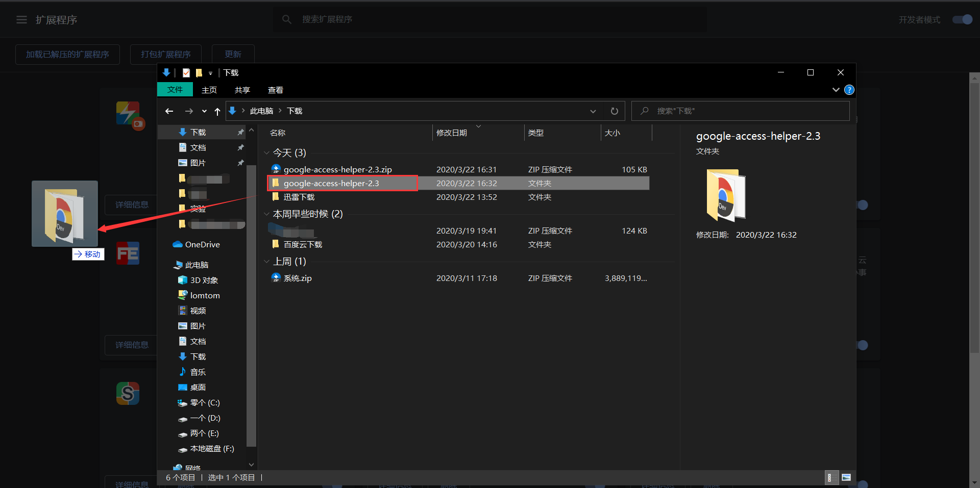
Task: Select the google-access-helper-2.3 folder row
Action: point(458,183)
